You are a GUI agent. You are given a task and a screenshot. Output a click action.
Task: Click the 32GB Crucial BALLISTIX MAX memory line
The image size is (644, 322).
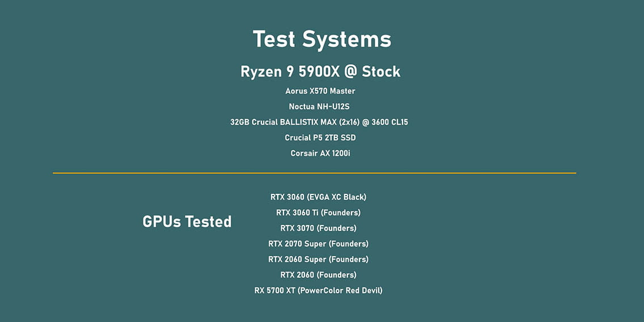point(319,122)
